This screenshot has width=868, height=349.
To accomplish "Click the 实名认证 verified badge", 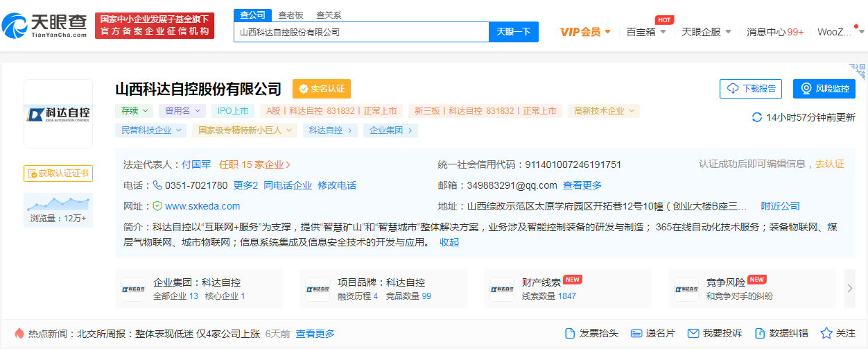I will [x=322, y=89].
